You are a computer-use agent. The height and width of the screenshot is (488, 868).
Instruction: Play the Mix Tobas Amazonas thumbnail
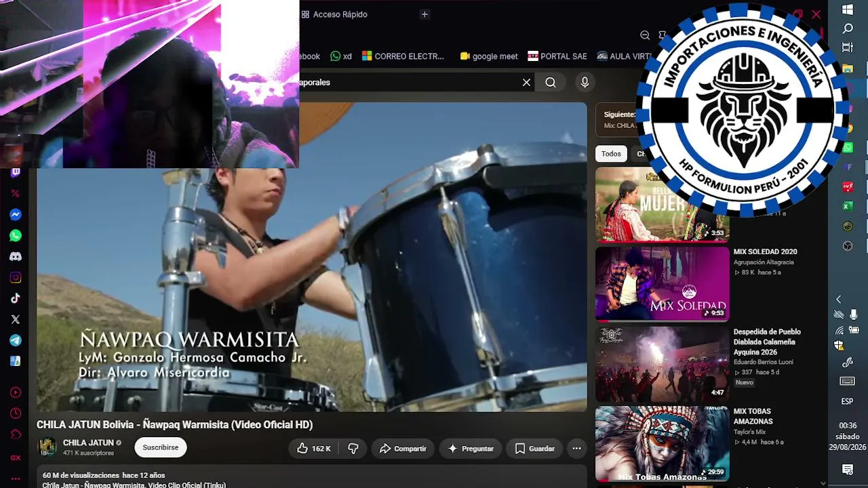point(662,443)
